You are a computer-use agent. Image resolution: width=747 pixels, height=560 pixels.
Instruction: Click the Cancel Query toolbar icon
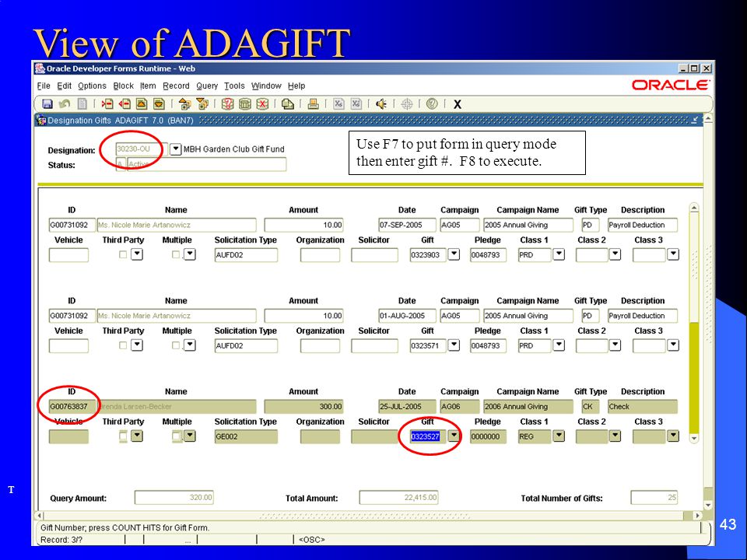pos(262,103)
